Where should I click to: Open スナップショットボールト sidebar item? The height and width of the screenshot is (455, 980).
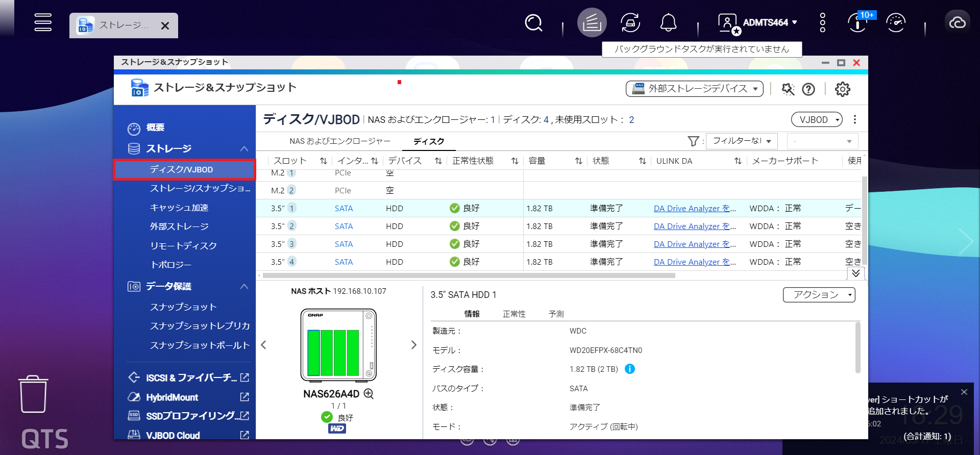click(x=200, y=345)
